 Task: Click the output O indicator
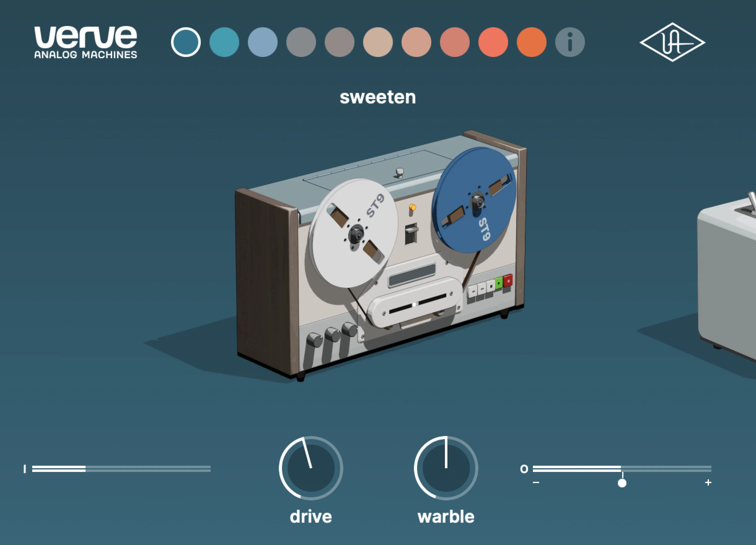(x=524, y=469)
